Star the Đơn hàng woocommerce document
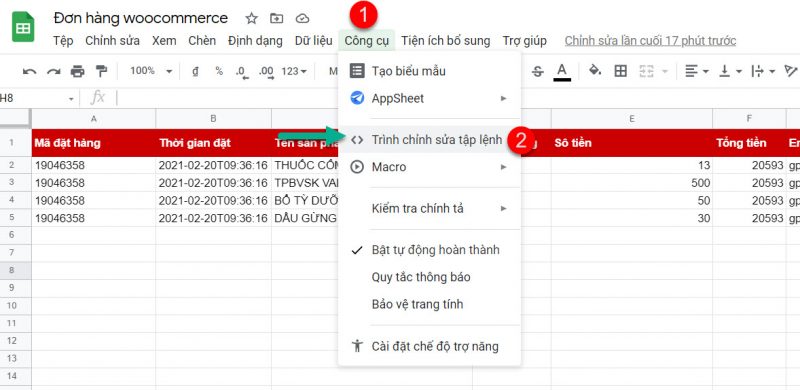The height and width of the screenshot is (390, 800). (x=251, y=19)
